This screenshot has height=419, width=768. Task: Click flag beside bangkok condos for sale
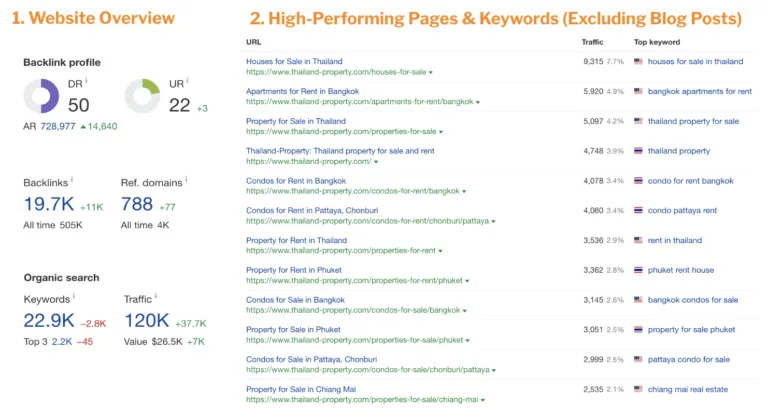638,300
